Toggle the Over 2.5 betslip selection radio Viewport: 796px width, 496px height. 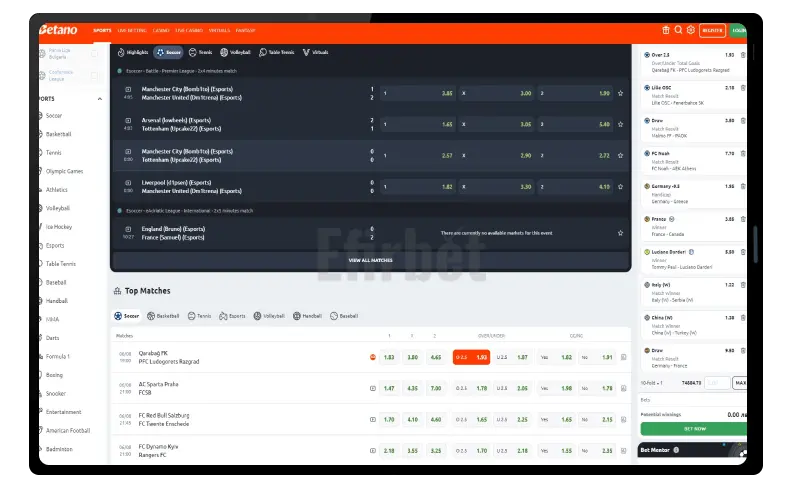point(646,54)
